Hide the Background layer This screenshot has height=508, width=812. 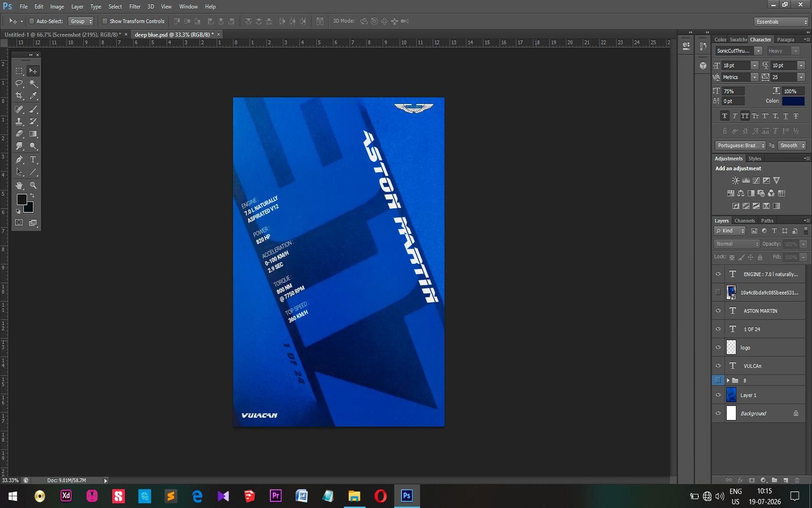(x=718, y=414)
